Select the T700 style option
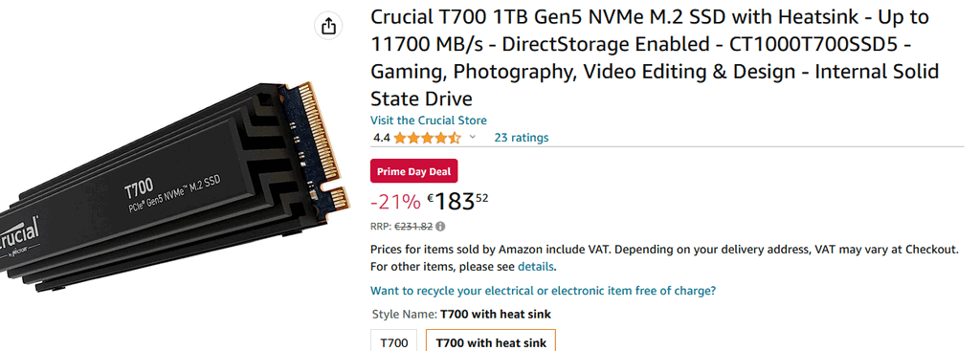This screenshot has width=980, height=351. (394, 341)
